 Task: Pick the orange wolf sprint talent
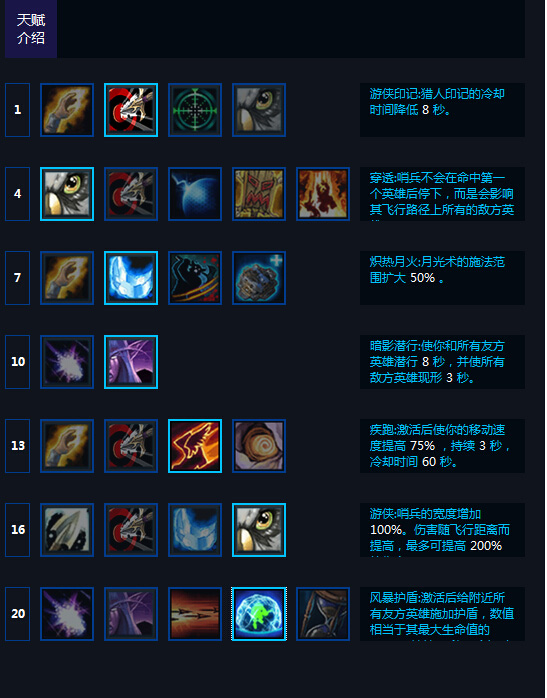pyautogui.click(x=195, y=446)
